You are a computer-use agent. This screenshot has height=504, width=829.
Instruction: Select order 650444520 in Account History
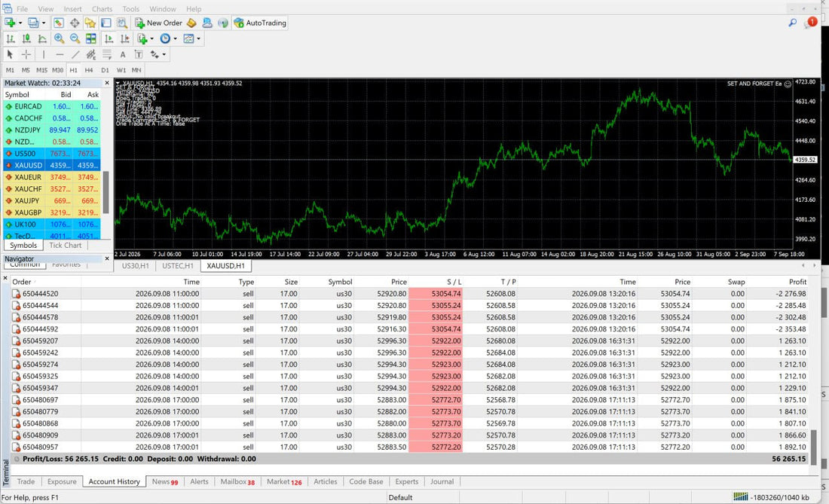[409, 294]
